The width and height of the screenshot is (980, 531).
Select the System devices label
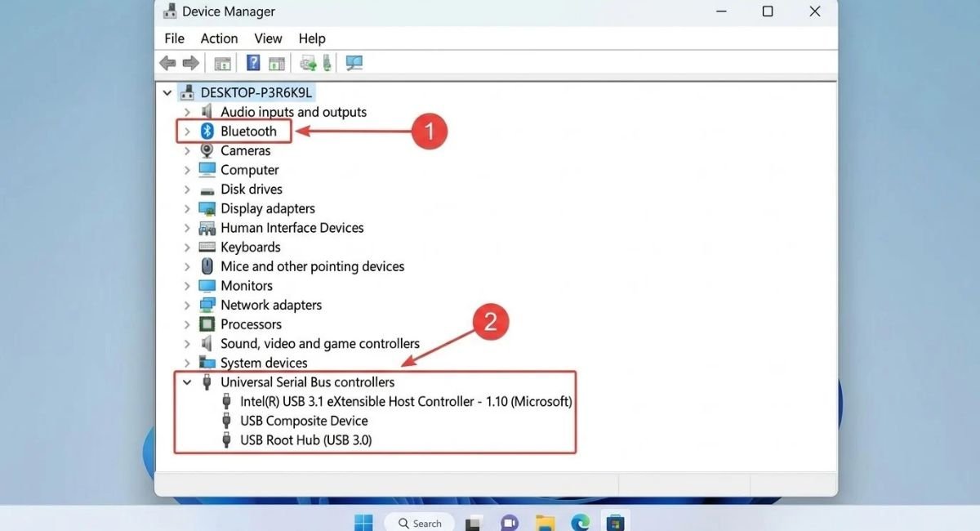point(264,363)
